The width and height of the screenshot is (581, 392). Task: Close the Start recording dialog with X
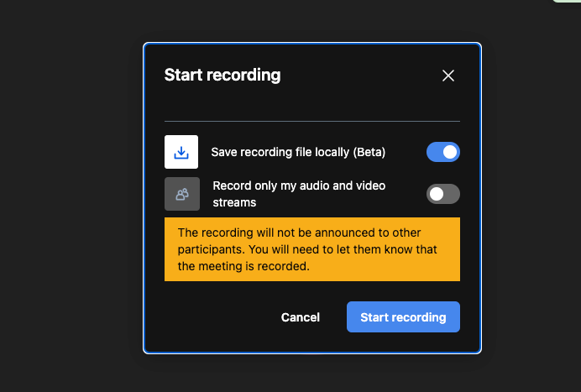448,76
